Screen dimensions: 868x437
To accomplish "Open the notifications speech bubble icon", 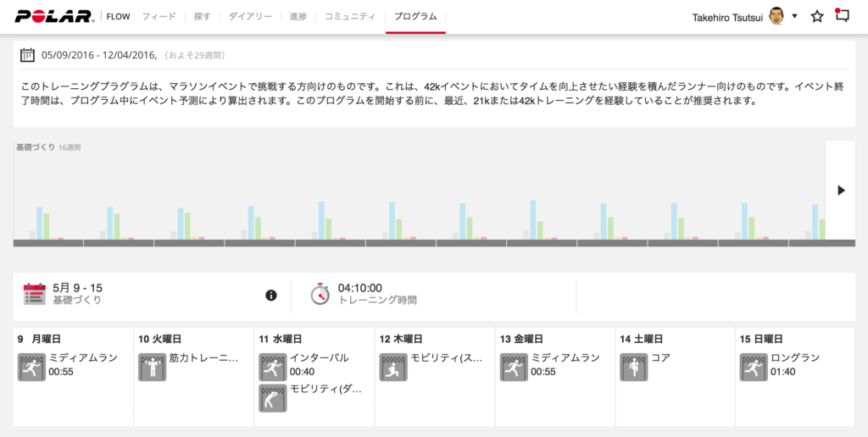I will pyautogui.click(x=842, y=15).
